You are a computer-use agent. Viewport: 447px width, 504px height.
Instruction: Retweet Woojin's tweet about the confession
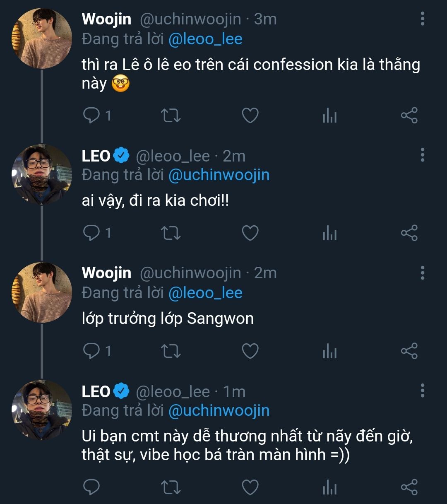pyautogui.click(x=171, y=116)
